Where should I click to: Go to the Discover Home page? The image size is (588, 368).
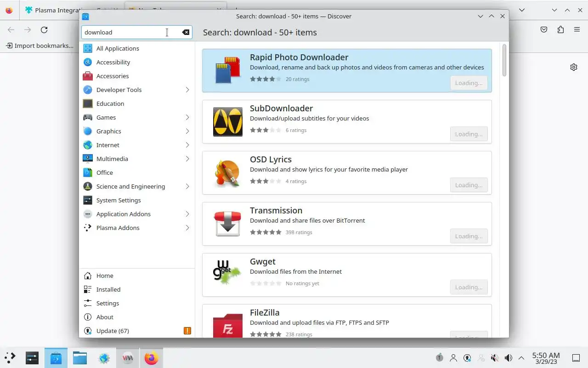point(137,276)
